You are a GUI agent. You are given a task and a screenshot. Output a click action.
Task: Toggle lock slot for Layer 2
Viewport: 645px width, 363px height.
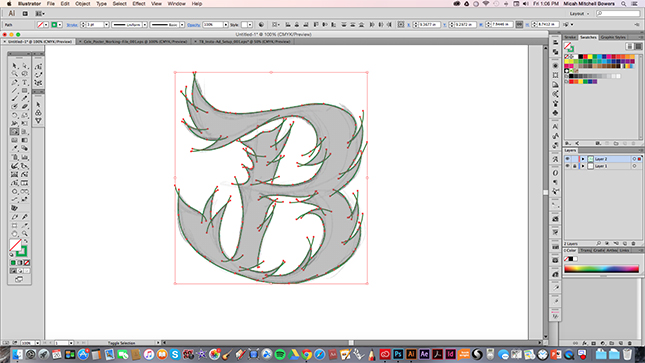pos(575,159)
